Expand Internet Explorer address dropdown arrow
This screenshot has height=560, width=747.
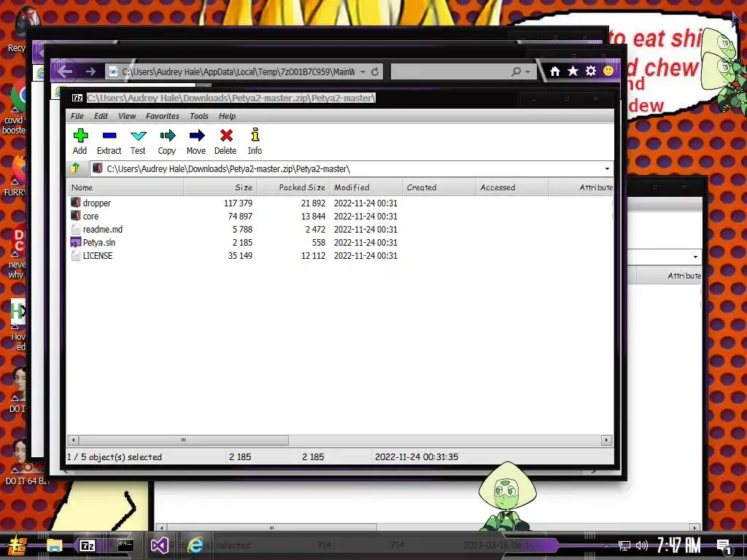(363, 71)
